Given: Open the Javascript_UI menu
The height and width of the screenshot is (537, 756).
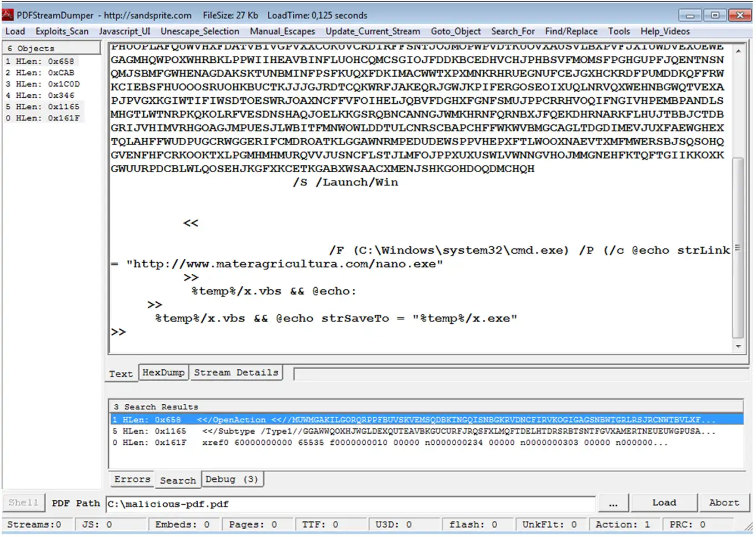Looking at the screenshot, I should click(x=124, y=32).
